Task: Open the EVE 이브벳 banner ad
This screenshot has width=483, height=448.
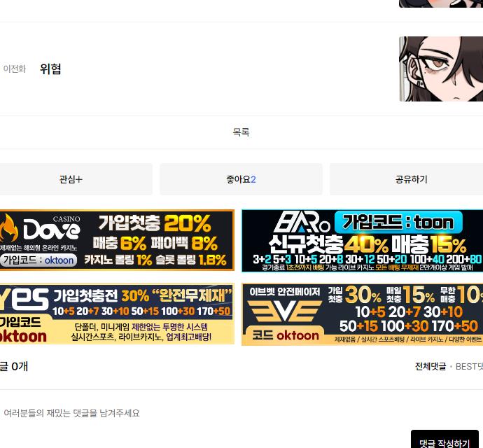Action: [x=363, y=314]
